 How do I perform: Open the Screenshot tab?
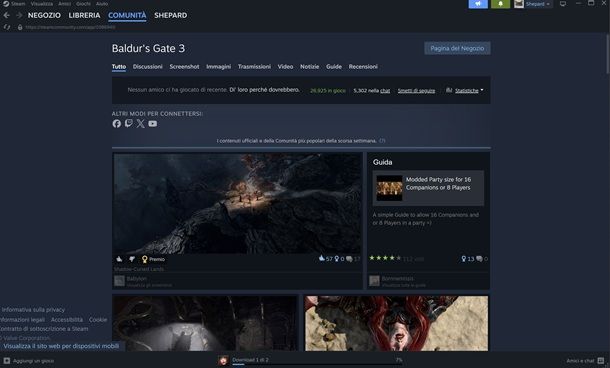tap(184, 67)
